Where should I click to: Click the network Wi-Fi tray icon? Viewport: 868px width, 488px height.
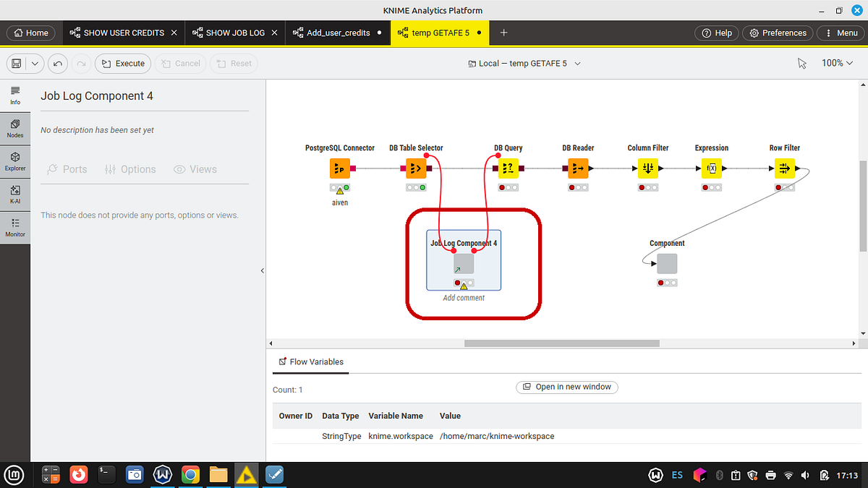(788, 475)
